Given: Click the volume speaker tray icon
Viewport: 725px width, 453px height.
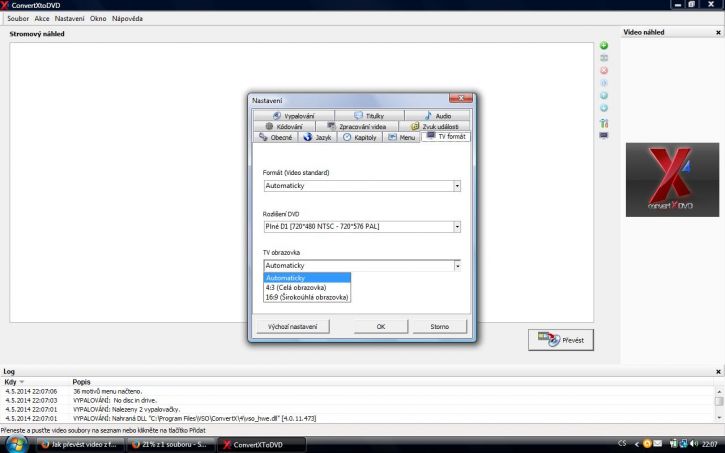Looking at the screenshot, I should pos(694,444).
